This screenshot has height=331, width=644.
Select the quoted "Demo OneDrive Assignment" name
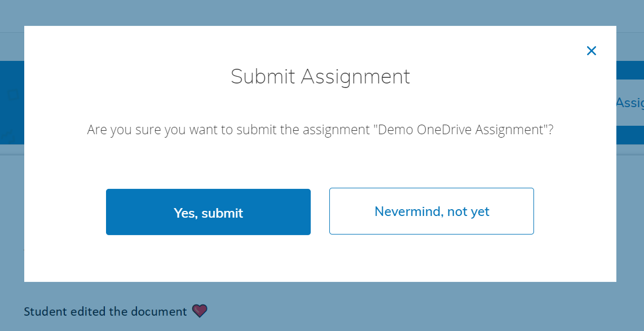(x=462, y=130)
